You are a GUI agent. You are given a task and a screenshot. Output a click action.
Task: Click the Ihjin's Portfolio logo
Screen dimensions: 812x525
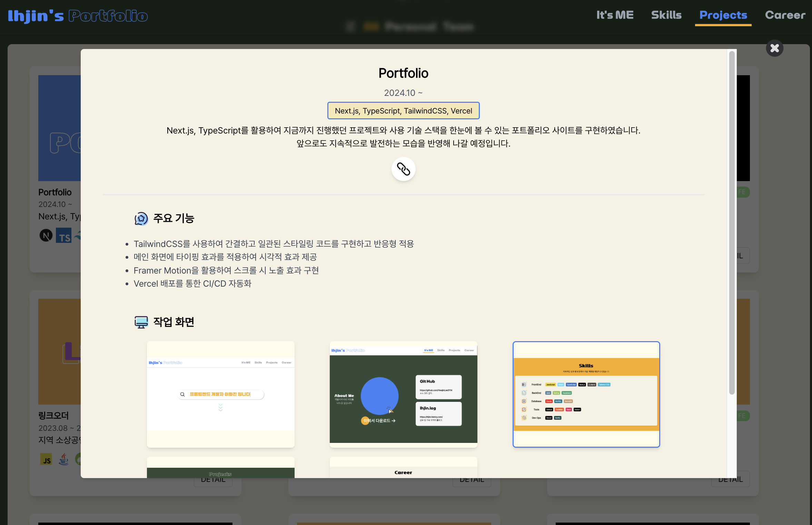tap(78, 16)
